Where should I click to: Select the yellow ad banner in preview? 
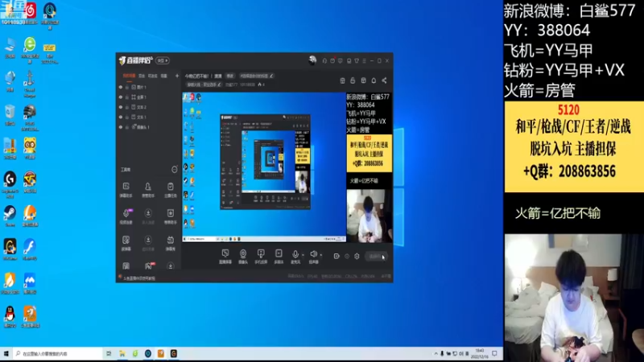pyautogui.click(x=369, y=153)
